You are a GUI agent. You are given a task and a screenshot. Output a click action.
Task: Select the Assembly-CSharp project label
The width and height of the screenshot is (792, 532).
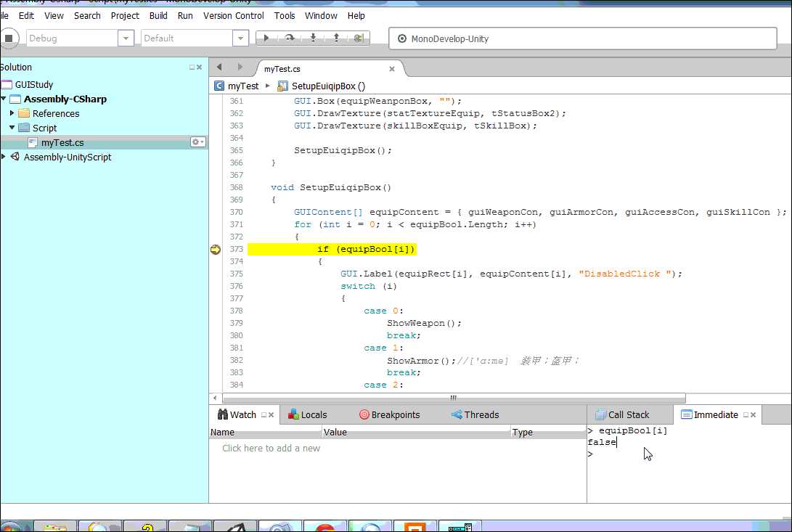tap(65, 99)
